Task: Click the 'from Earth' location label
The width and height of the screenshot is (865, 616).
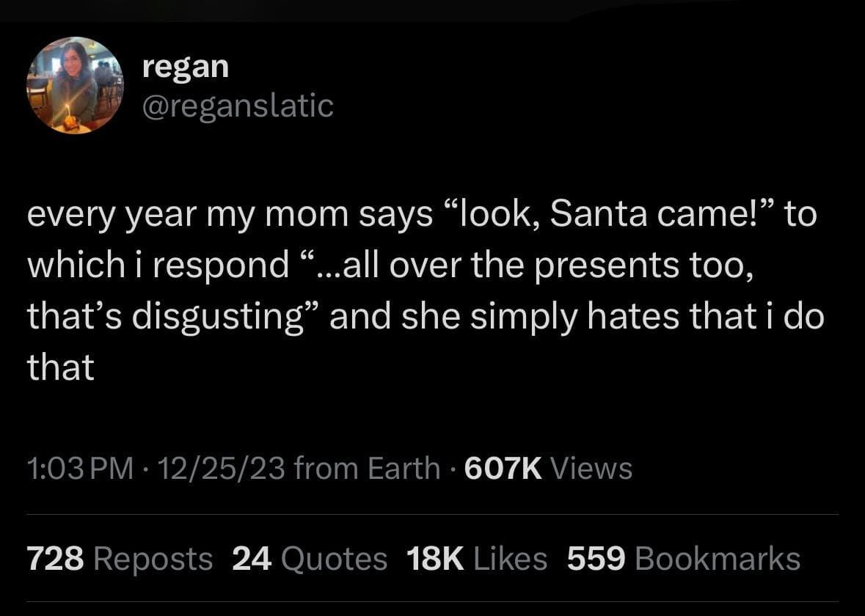Action: pyautogui.click(x=367, y=468)
